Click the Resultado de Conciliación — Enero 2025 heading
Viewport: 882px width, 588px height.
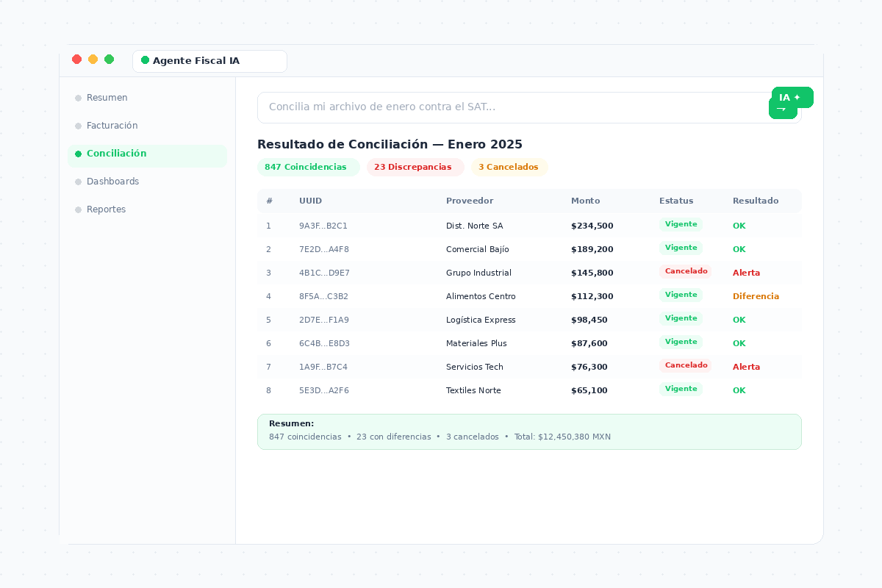click(390, 145)
